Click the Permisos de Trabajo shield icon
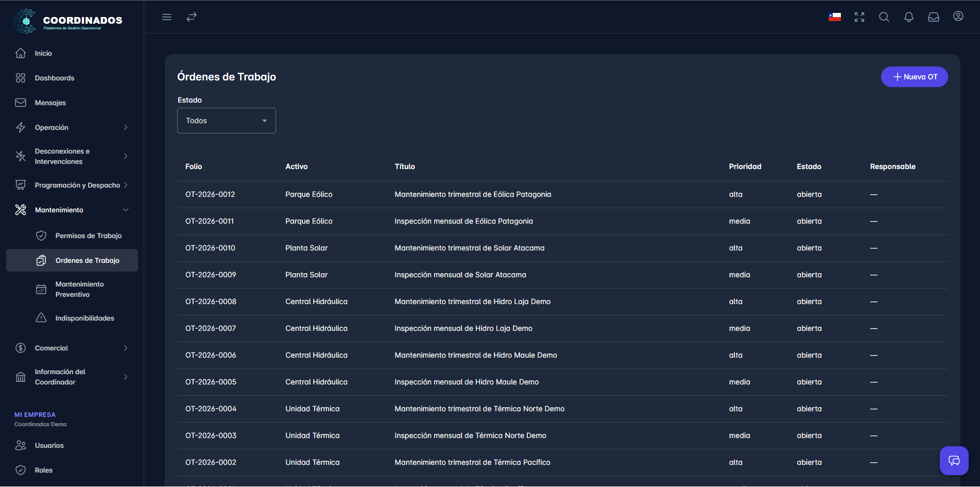 tap(41, 236)
